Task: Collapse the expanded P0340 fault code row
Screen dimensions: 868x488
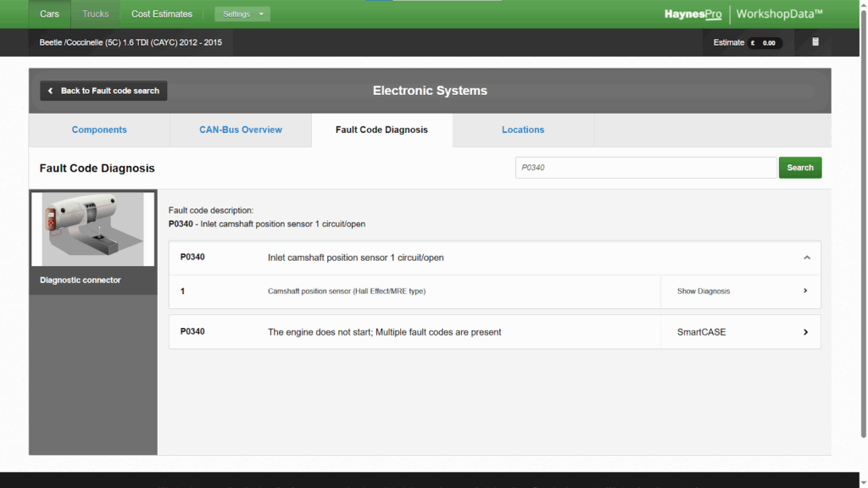Action: [x=805, y=257]
